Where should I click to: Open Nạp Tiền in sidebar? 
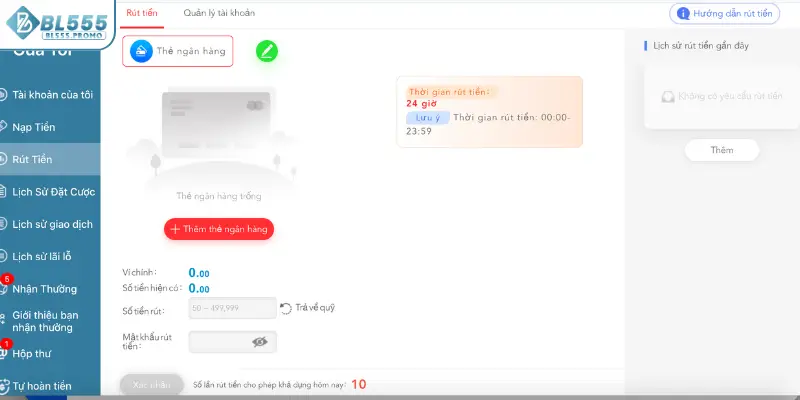pyautogui.click(x=34, y=127)
